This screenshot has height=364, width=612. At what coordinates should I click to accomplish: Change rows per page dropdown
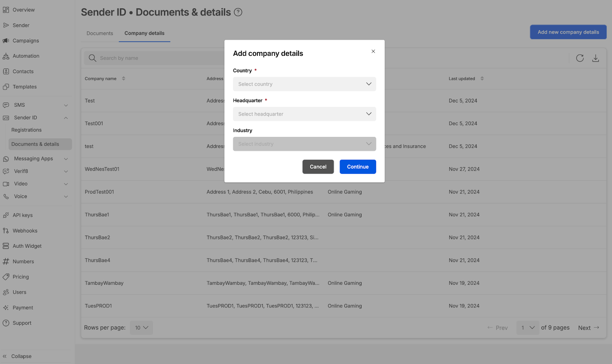pos(141,328)
